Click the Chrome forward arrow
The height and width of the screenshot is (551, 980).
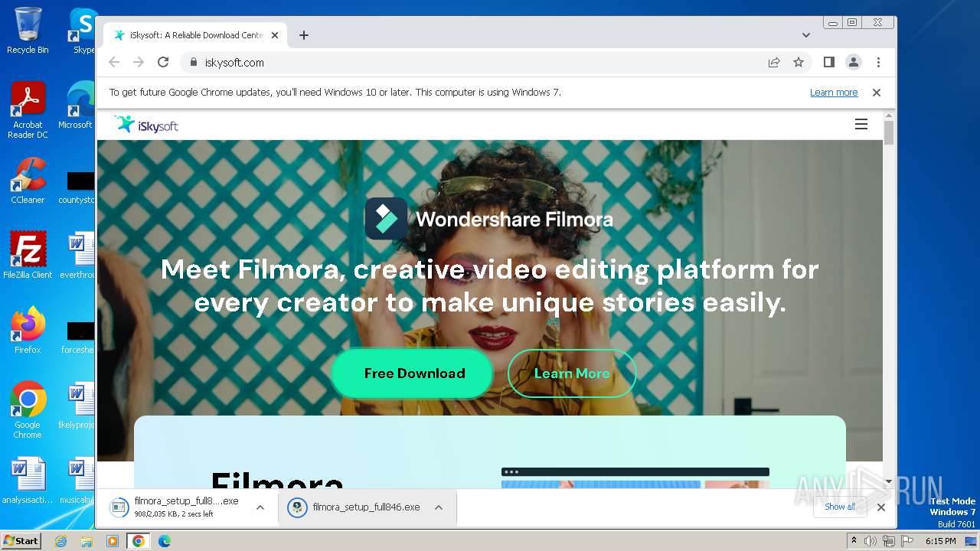point(139,62)
